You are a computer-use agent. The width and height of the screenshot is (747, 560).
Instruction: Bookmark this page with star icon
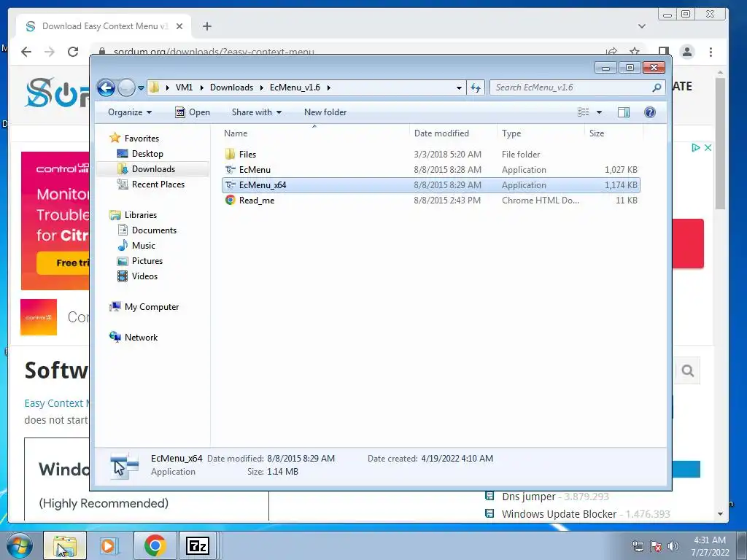[x=635, y=51]
